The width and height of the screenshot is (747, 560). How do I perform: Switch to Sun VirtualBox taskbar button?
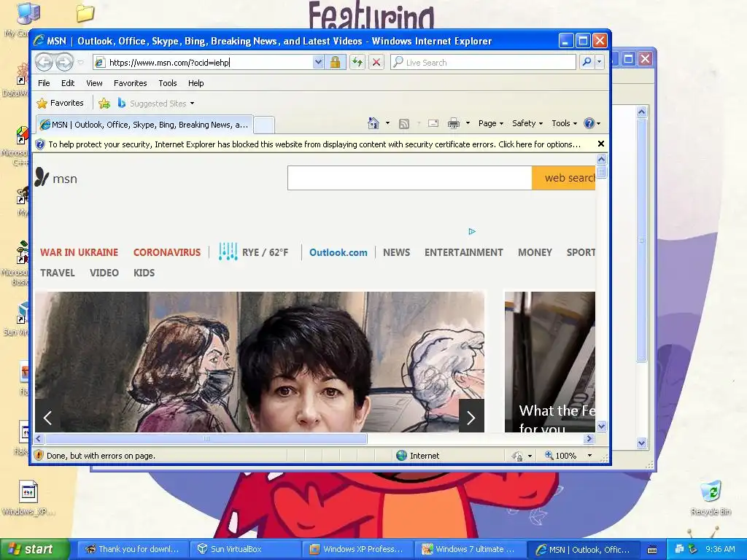245,549
